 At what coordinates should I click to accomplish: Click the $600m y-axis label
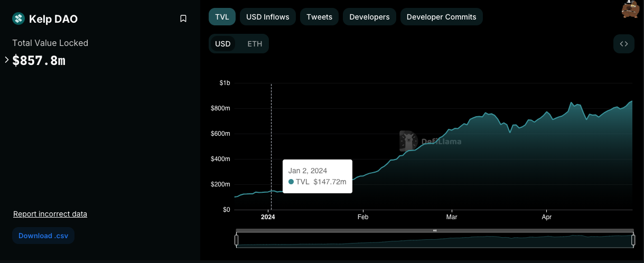[x=221, y=134]
